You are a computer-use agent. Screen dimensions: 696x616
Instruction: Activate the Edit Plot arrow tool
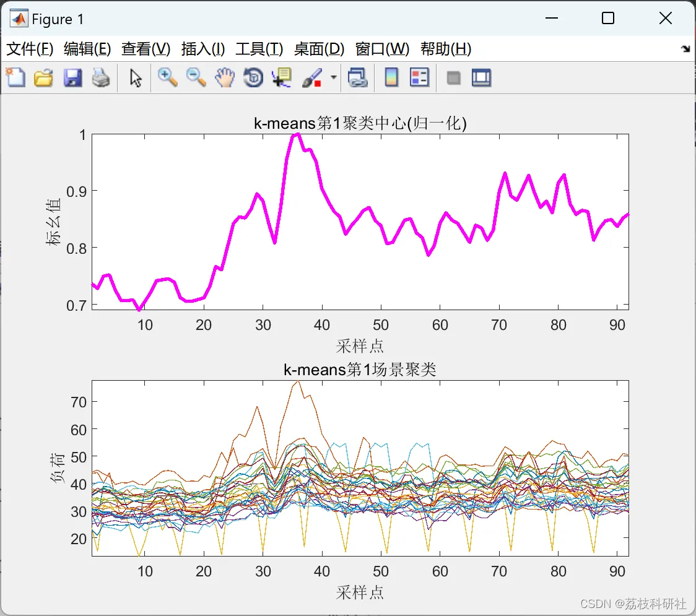[136, 78]
